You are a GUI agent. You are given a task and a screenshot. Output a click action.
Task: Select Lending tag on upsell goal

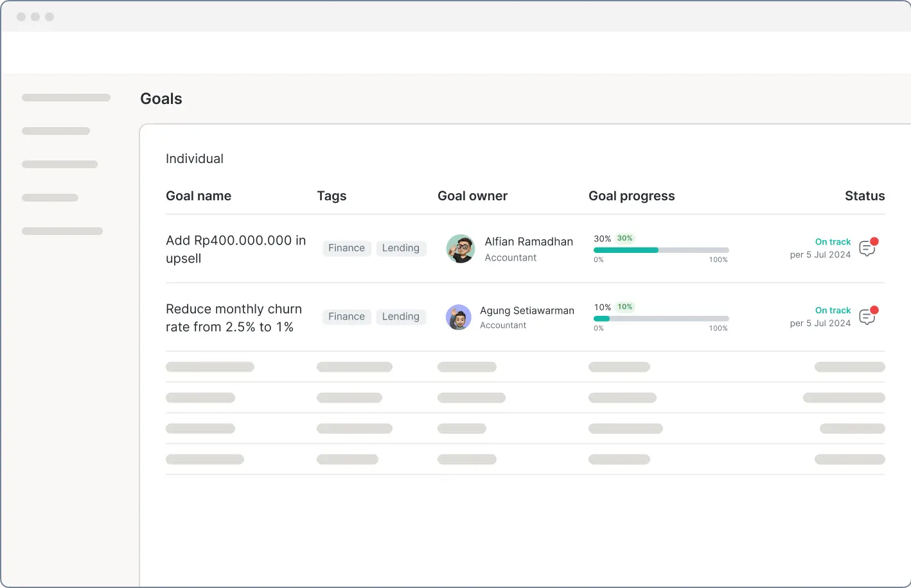pyautogui.click(x=400, y=248)
